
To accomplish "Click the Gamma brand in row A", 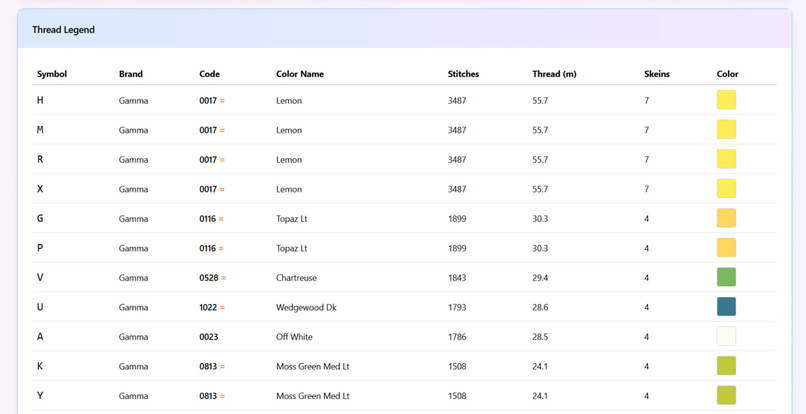I will click(133, 337).
